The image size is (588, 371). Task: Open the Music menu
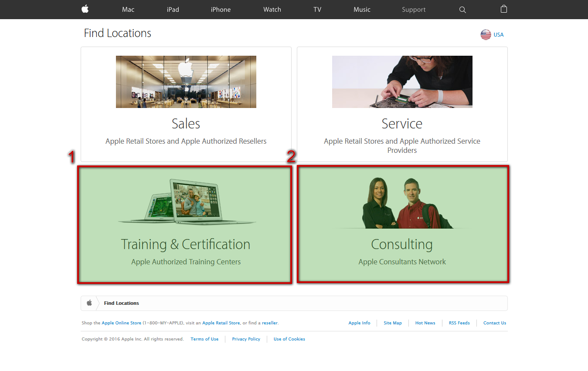[x=362, y=10]
